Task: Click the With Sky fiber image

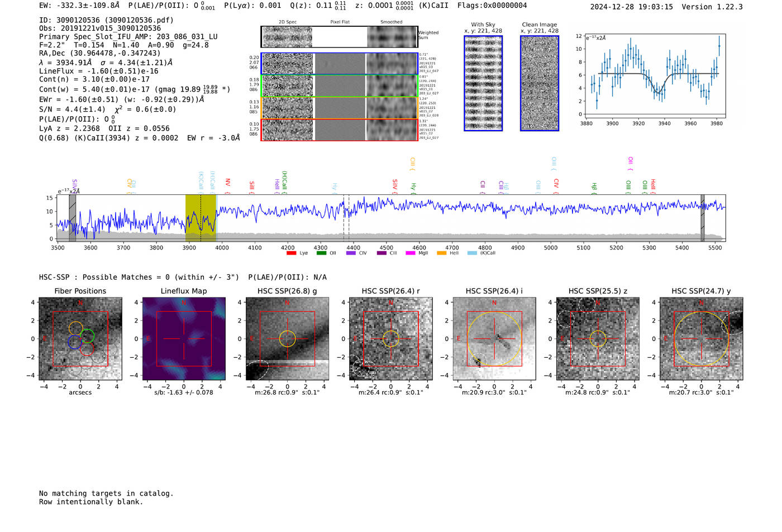Action: point(483,83)
